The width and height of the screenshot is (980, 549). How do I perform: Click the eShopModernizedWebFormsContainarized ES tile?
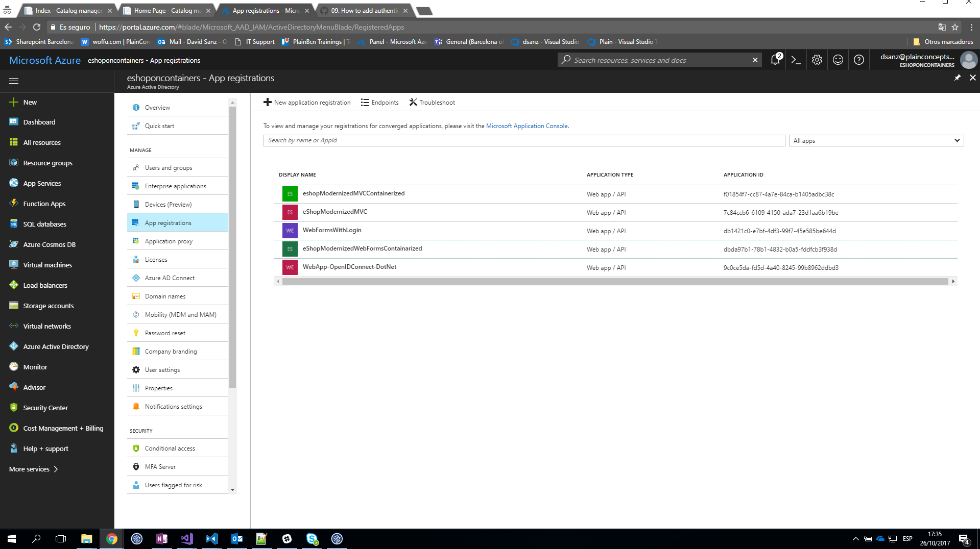pyautogui.click(x=290, y=249)
